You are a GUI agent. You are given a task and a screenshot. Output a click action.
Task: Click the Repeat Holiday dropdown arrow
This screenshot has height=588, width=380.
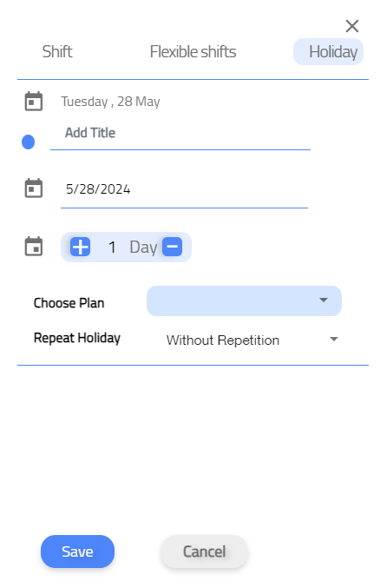coord(333,339)
